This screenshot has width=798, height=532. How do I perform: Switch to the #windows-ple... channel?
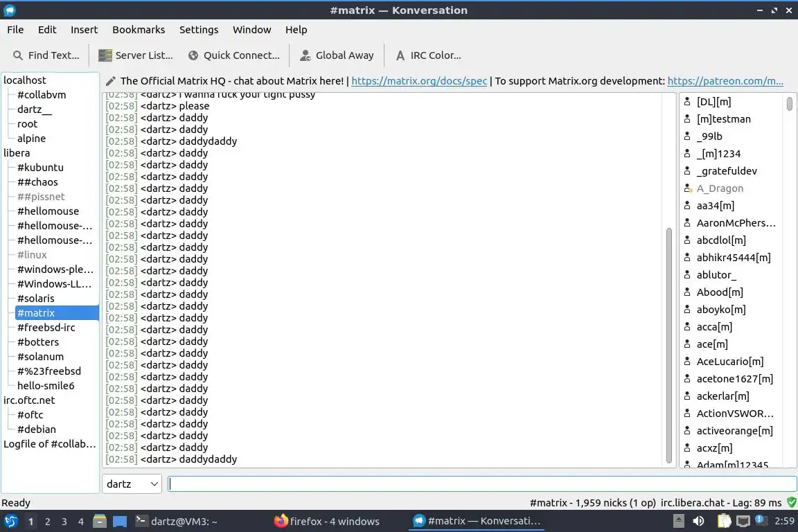pyautogui.click(x=55, y=269)
